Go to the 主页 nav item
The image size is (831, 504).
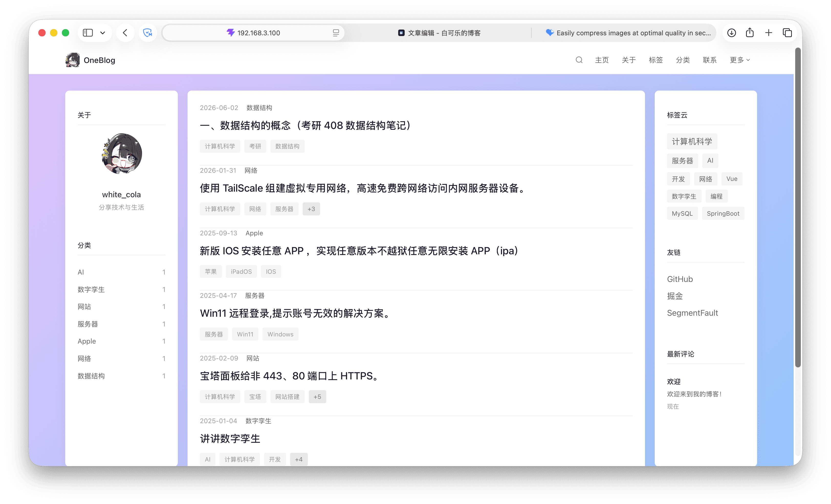click(602, 60)
